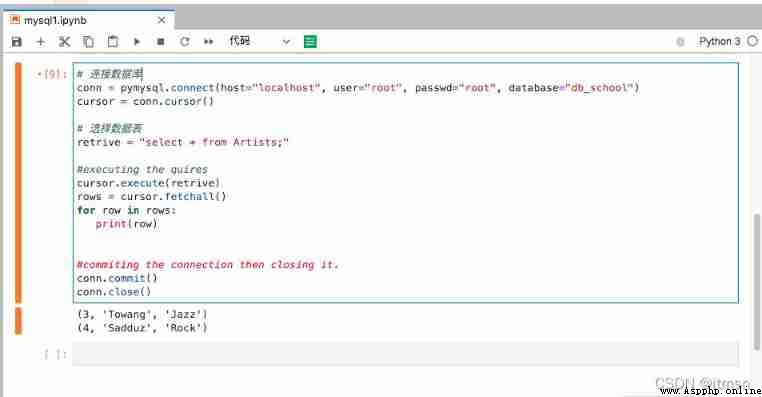
Task: Cut the selected cell with scissors icon
Action: pos(64,42)
